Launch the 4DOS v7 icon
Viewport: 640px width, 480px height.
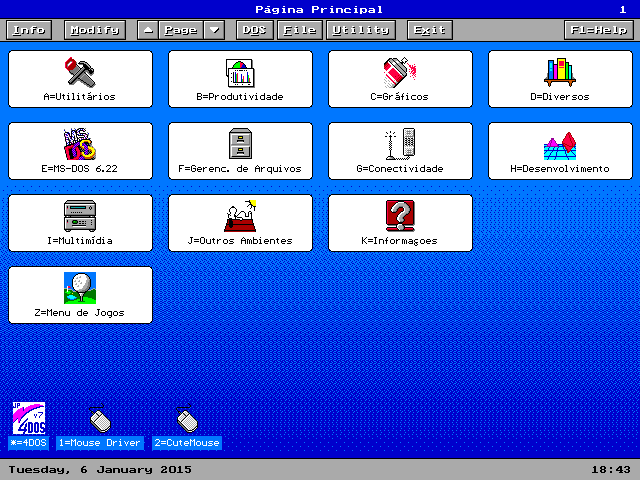pos(29,418)
